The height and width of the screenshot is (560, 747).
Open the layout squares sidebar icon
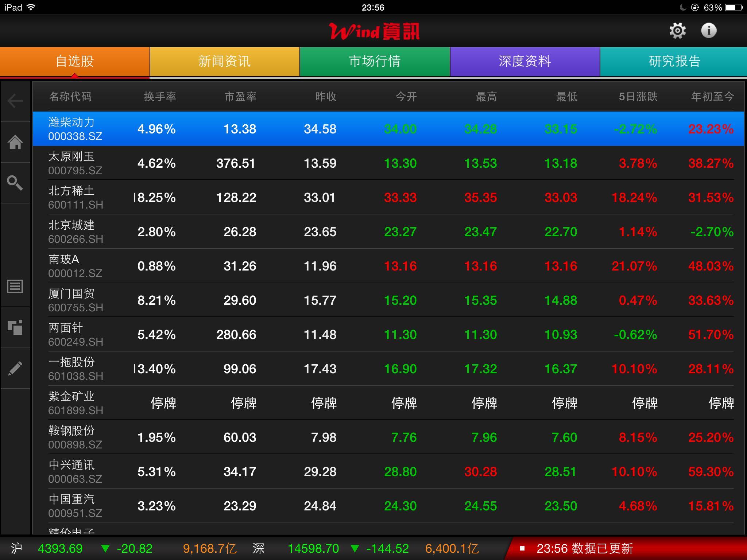point(15,327)
